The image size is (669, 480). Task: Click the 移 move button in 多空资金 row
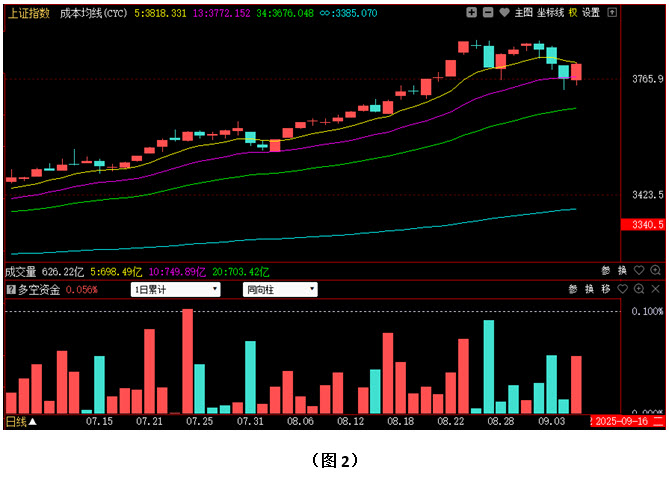click(x=606, y=289)
